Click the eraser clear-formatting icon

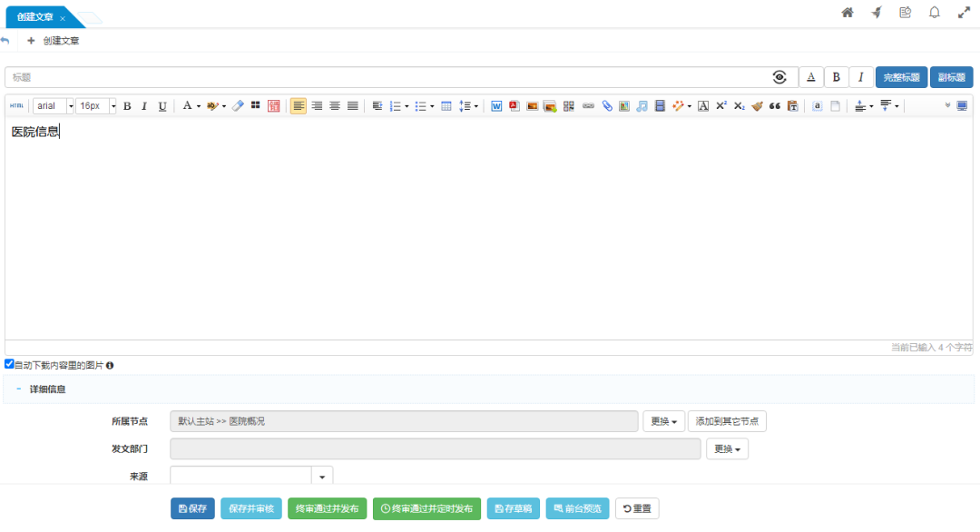[x=238, y=106]
